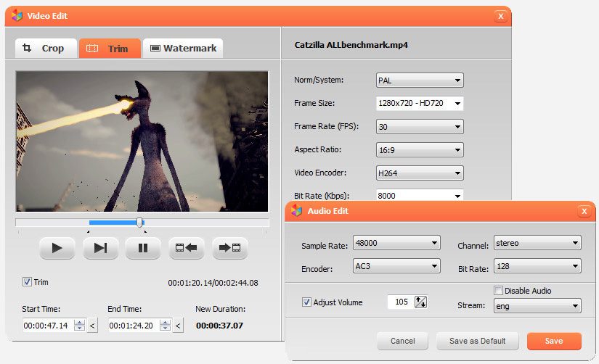599x364 pixels.
Task: Click the End Time spinner arrows
Action: pyautogui.click(x=165, y=326)
